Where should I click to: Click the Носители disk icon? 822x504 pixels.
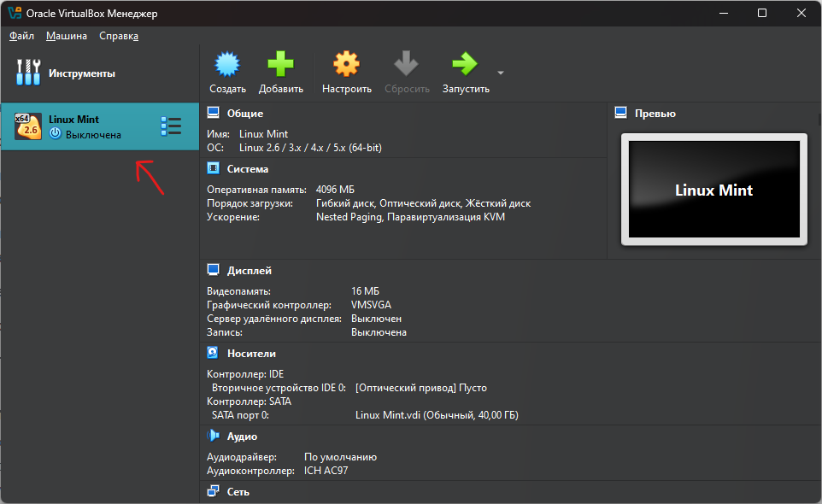click(213, 353)
